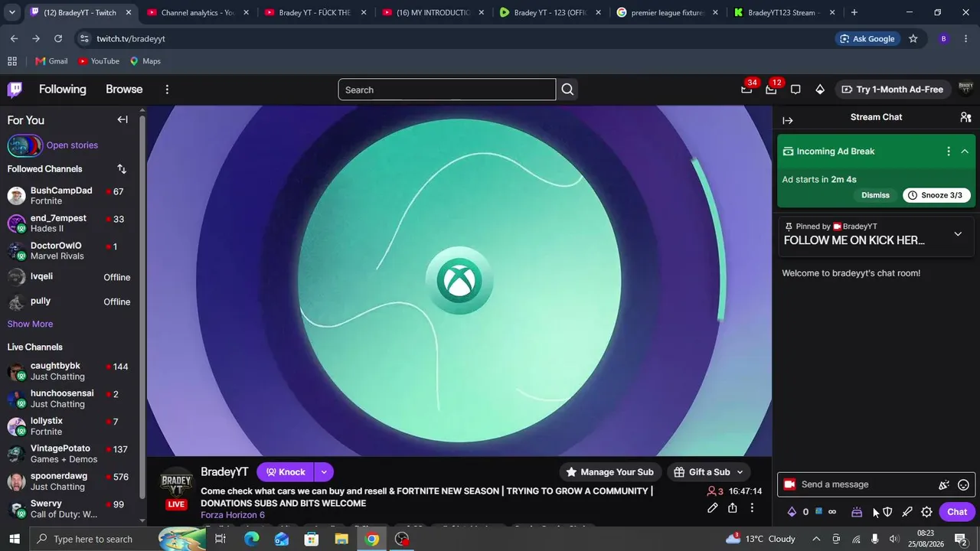Open File Explorer from the taskbar
This screenshot has height=551, width=980.
click(341, 539)
